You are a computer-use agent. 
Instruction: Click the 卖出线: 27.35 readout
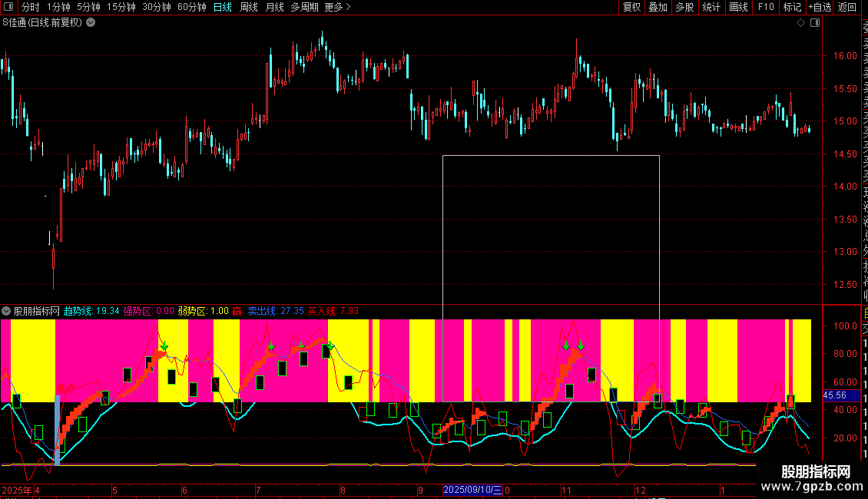[x=276, y=311]
